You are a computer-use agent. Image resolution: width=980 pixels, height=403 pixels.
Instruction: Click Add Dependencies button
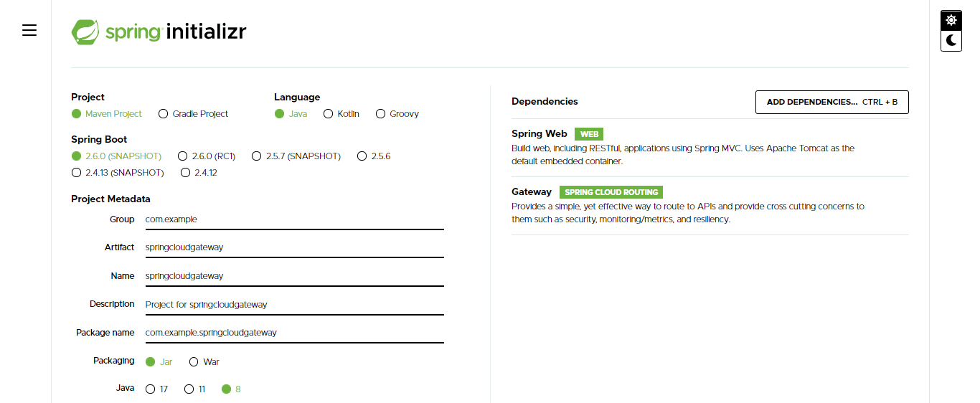(x=832, y=102)
